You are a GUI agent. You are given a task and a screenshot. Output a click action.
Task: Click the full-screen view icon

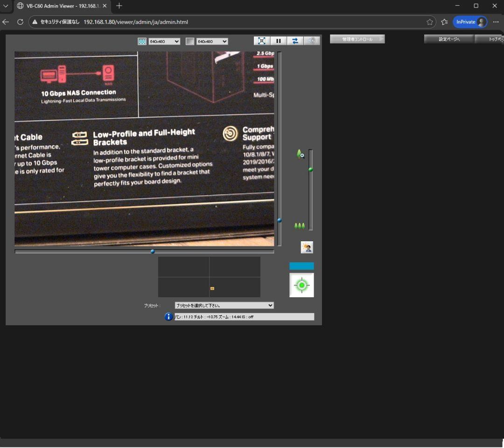[x=262, y=41]
